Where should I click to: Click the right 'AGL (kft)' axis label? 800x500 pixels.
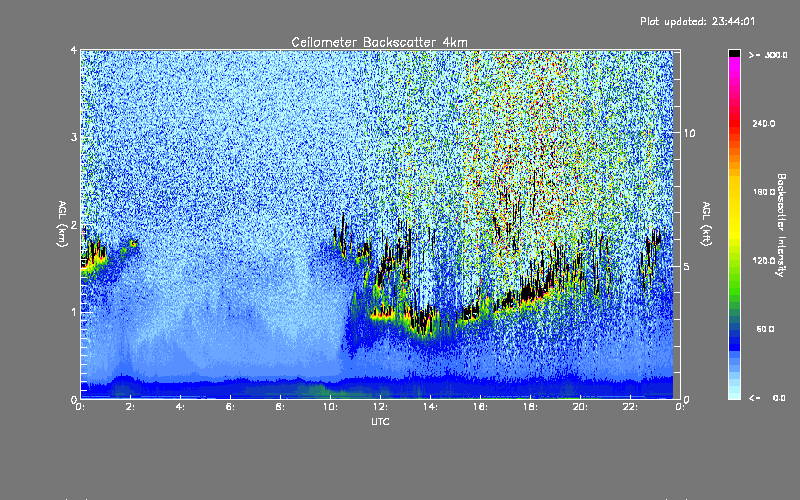pyautogui.click(x=706, y=224)
